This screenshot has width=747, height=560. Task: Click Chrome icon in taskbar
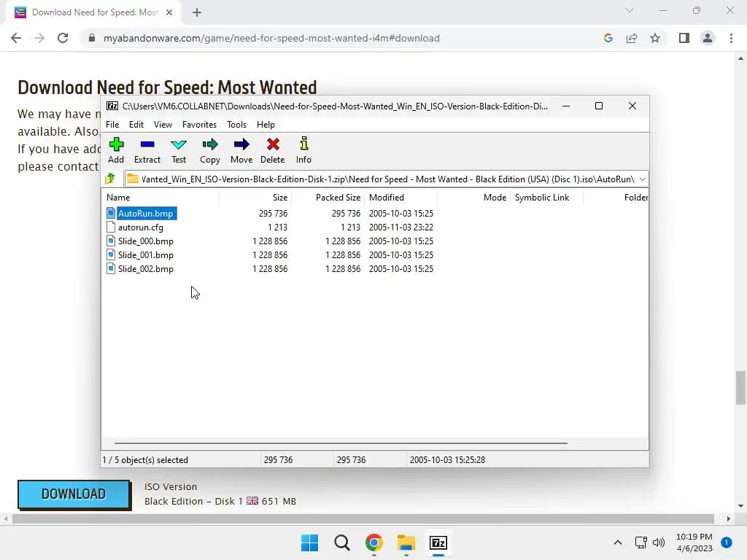click(x=374, y=542)
